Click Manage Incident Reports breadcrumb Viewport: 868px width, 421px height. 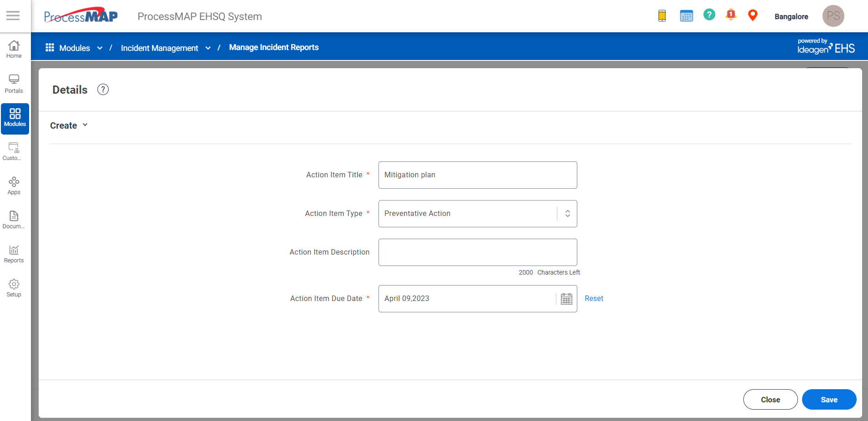[274, 47]
